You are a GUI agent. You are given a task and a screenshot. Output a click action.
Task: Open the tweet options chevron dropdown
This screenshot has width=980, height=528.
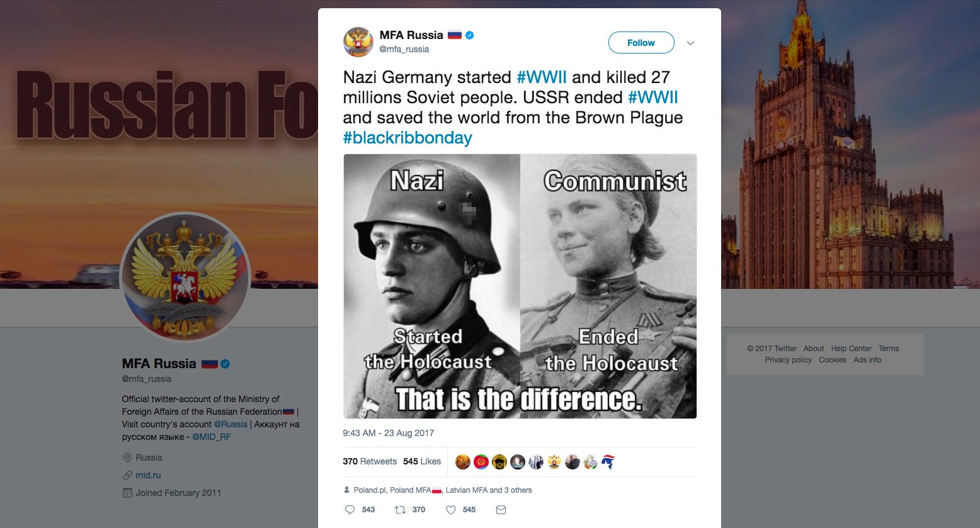point(690,43)
